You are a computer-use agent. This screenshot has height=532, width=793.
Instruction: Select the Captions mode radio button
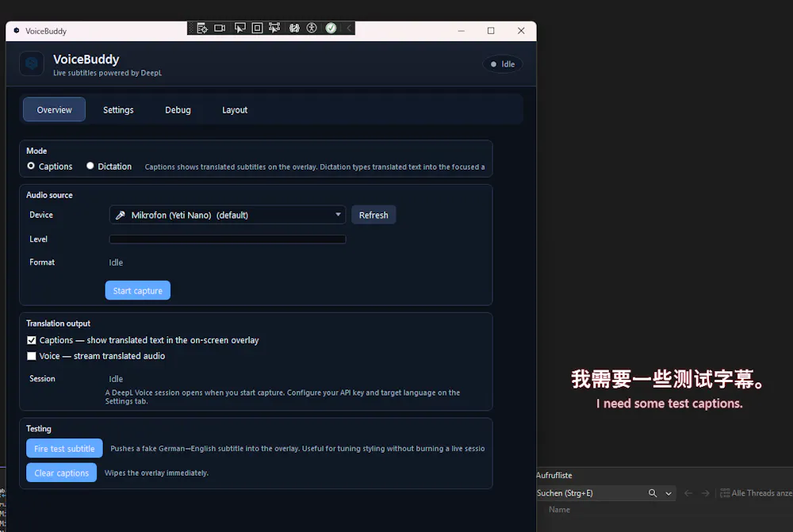(x=31, y=166)
